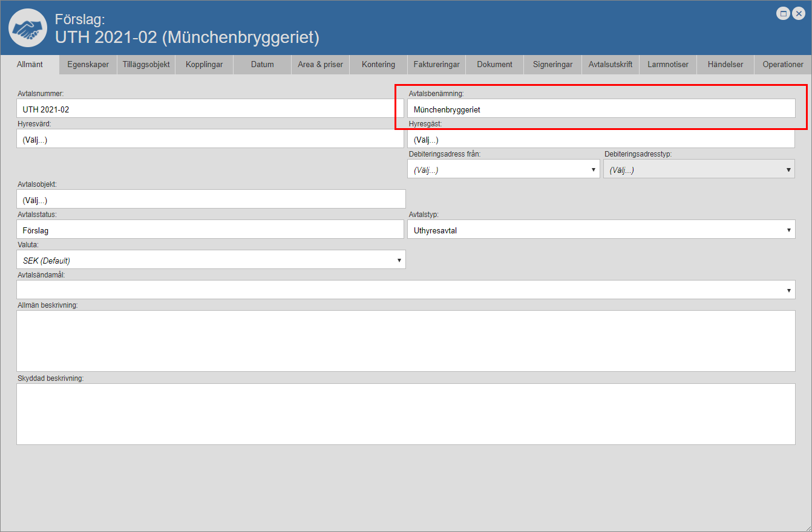Go to the Area & priser tab
Image resolution: width=812 pixels, height=532 pixels.
320,65
